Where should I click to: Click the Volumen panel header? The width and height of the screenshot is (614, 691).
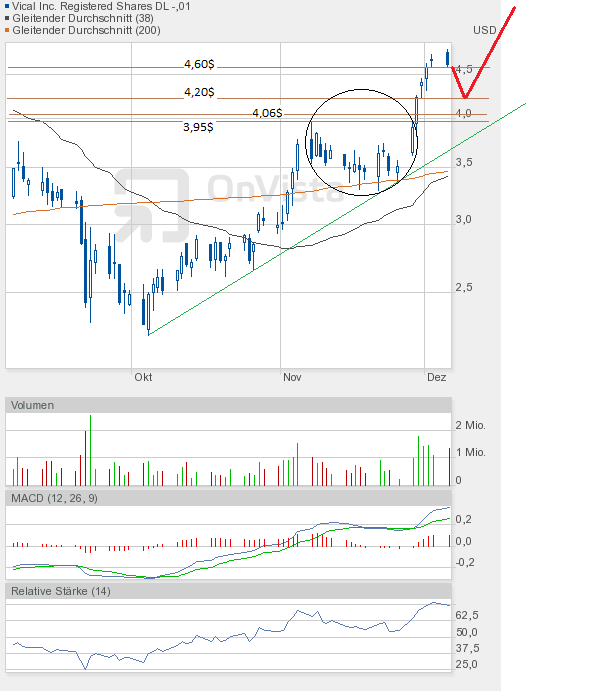pos(34,405)
